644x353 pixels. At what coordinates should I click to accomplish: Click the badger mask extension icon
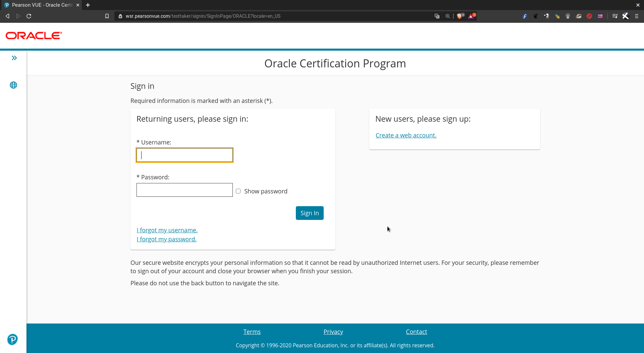[579, 16]
